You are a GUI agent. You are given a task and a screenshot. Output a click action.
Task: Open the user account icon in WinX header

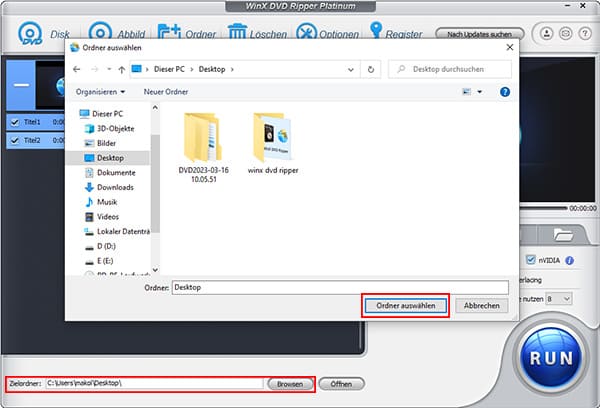click(546, 34)
